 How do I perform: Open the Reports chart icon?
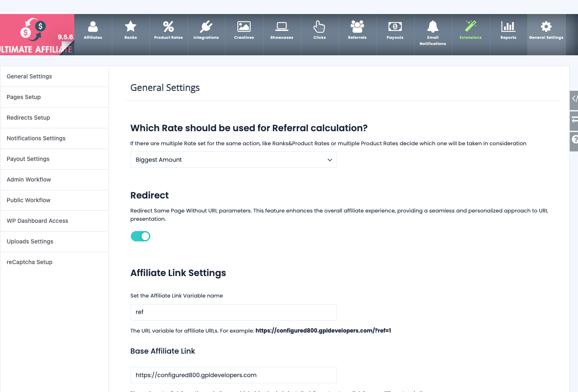(508, 26)
